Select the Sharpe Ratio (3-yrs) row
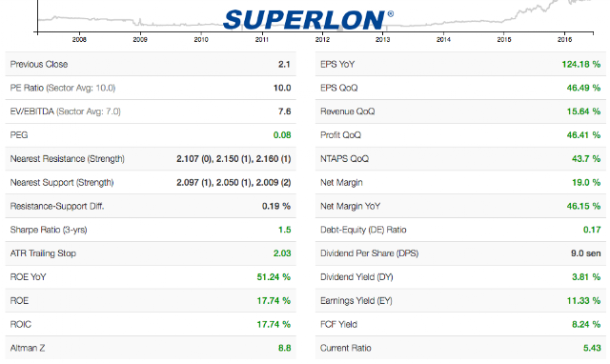This screenshot has height=364, width=610. 151,230
